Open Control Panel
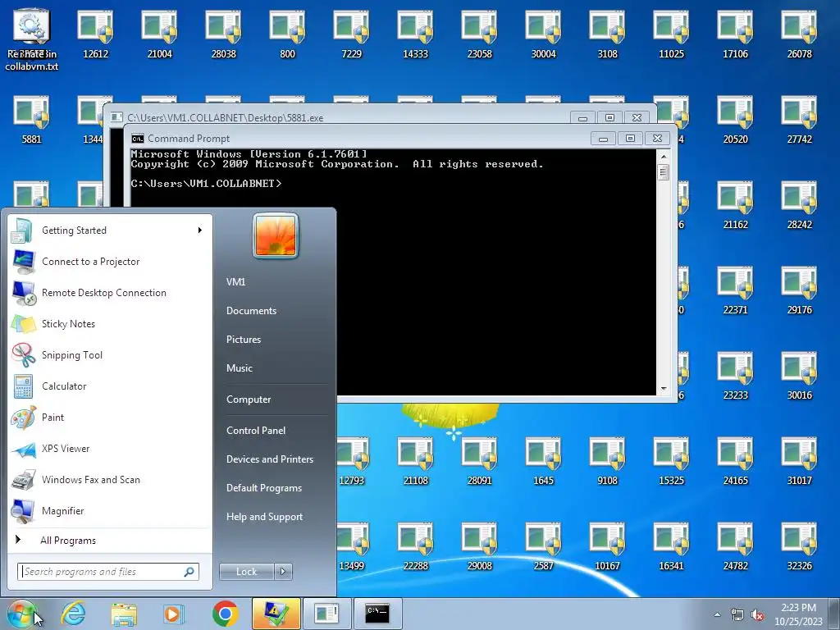Image resolution: width=840 pixels, height=630 pixels. click(256, 431)
